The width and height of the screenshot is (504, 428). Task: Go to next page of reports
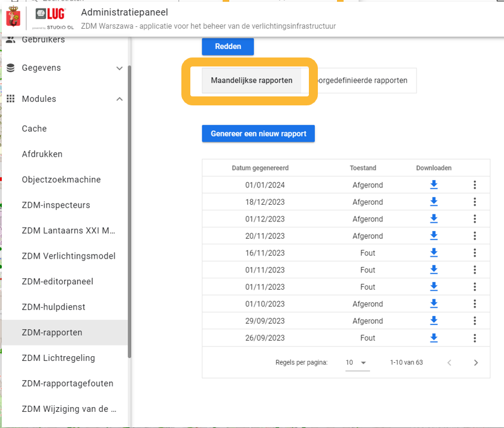[x=476, y=363]
